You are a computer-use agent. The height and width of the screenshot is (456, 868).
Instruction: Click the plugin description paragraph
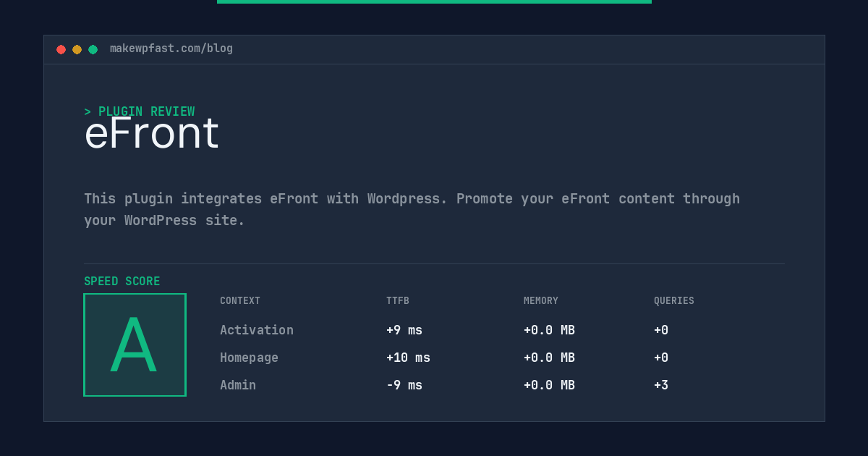point(412,209)
